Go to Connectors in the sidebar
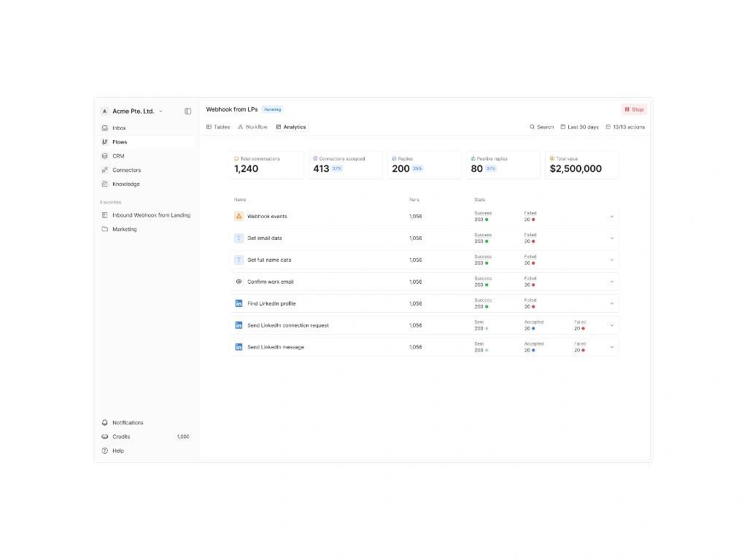Viewport: 747px width, 560px height. (x=146, y=170)
